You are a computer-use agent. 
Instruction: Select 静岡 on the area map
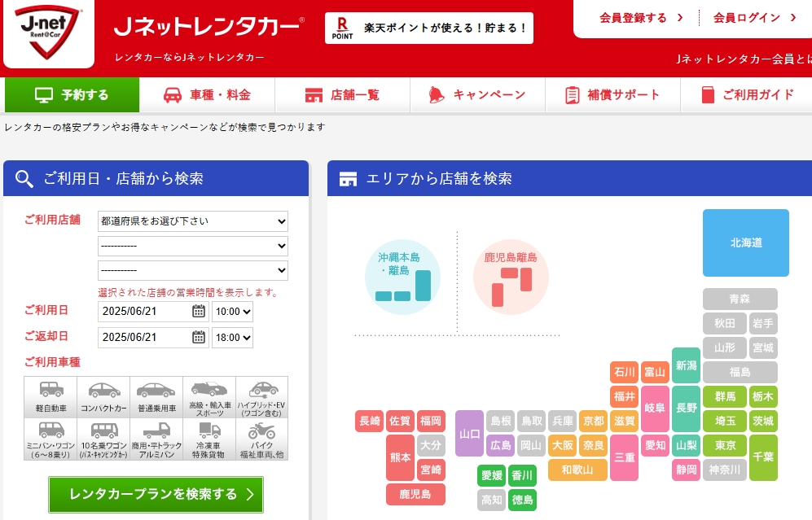pyautogui.click(x=686, y=470)
